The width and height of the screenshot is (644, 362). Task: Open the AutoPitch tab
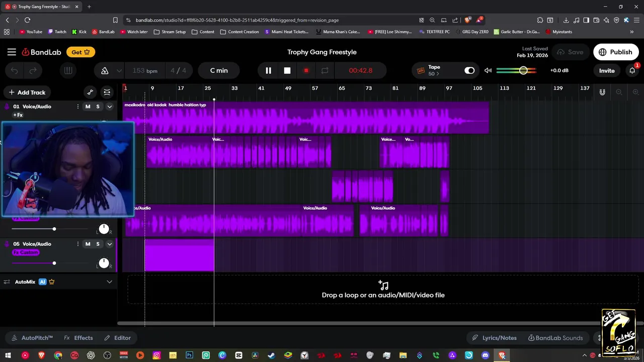coord(32,338)
